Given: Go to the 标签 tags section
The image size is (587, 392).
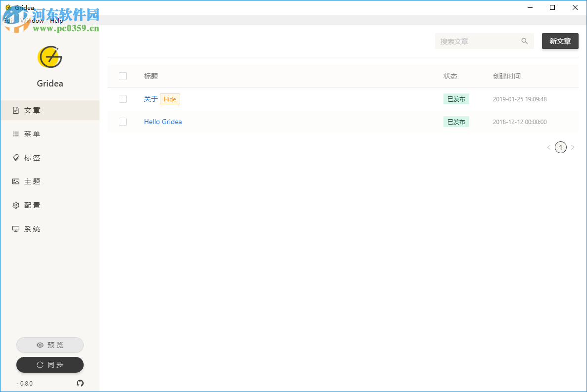Looking at the screenshot, I should coord(50,158).
